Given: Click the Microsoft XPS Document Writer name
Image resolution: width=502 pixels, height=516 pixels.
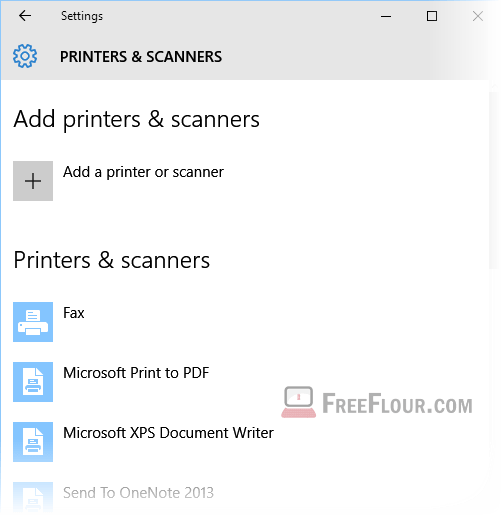Looking at the screenshot, I should point(168,433).
